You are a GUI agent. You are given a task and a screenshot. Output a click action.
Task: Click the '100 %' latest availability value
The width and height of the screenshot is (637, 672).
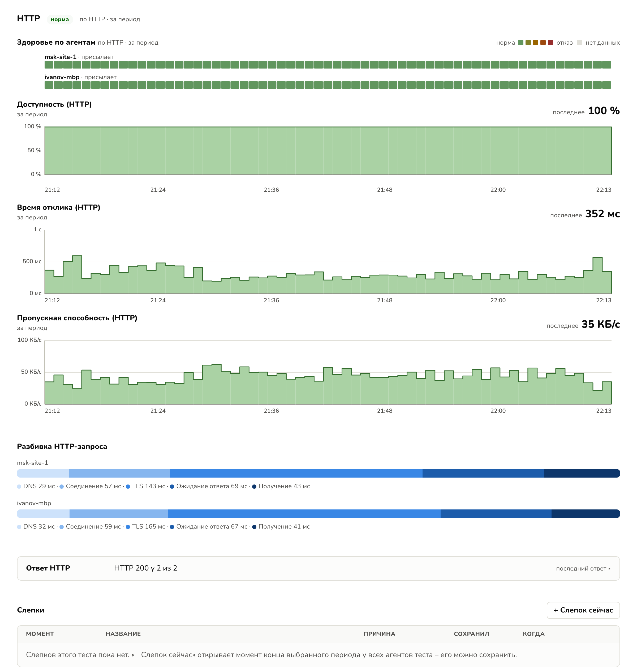click(x=604, y=111)
